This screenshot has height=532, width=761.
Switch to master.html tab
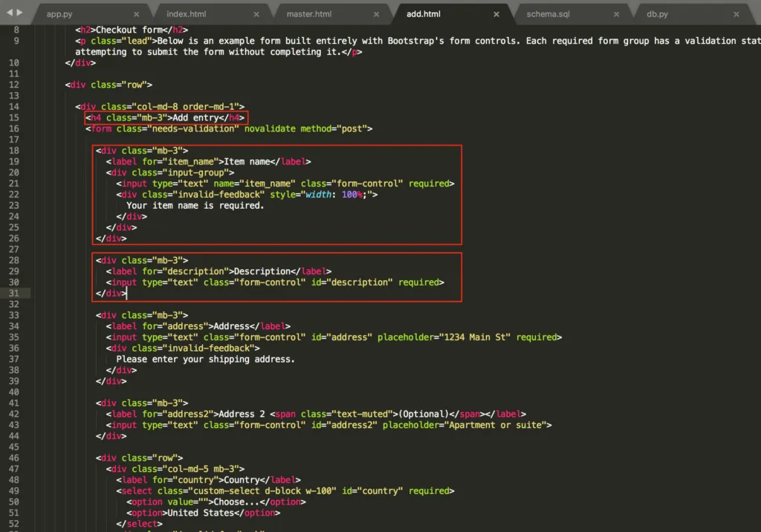pyautogui.click(x=308, y=14)
